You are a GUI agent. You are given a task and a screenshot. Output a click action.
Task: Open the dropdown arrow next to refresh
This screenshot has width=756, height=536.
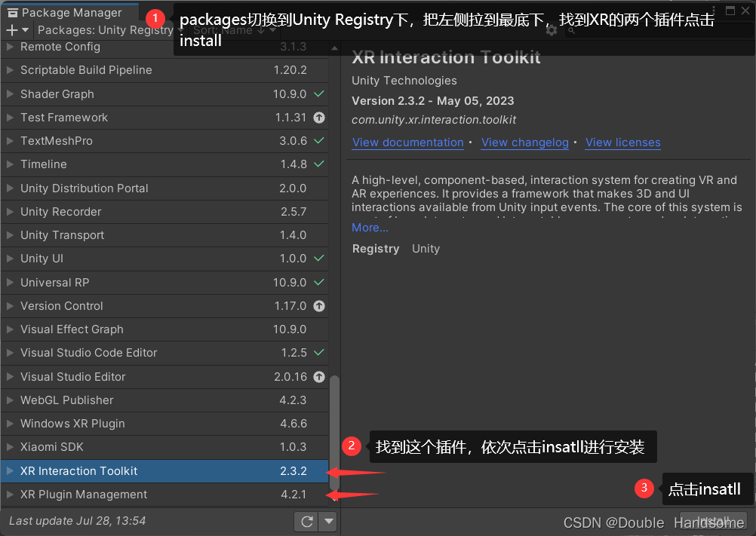pos(329,522)
